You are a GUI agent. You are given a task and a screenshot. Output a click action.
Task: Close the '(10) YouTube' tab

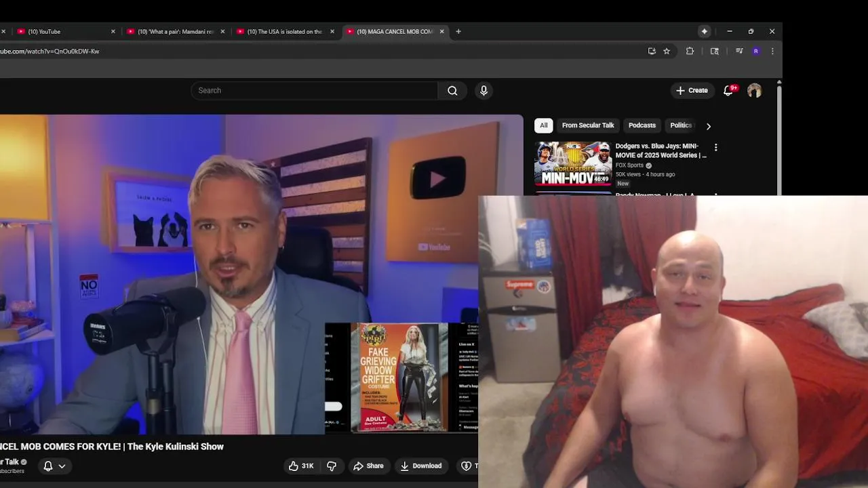pyautogui.click(x=113, y=31)
